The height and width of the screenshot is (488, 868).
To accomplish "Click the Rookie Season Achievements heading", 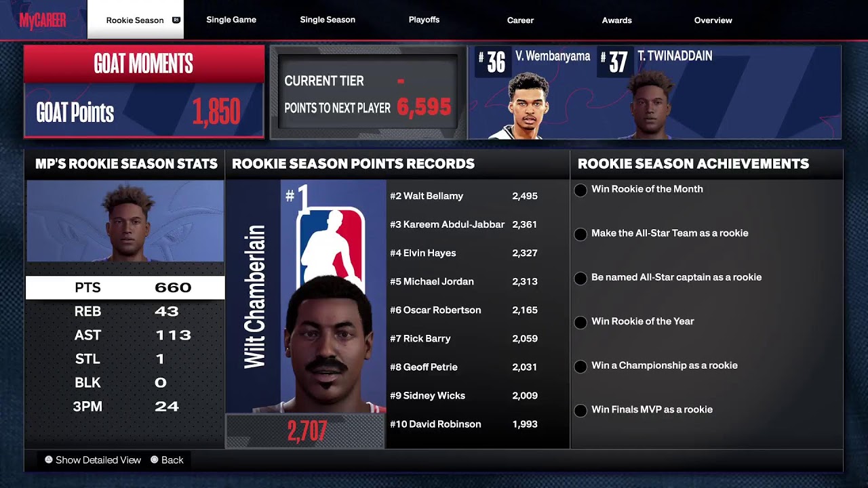I will [693, 163].
